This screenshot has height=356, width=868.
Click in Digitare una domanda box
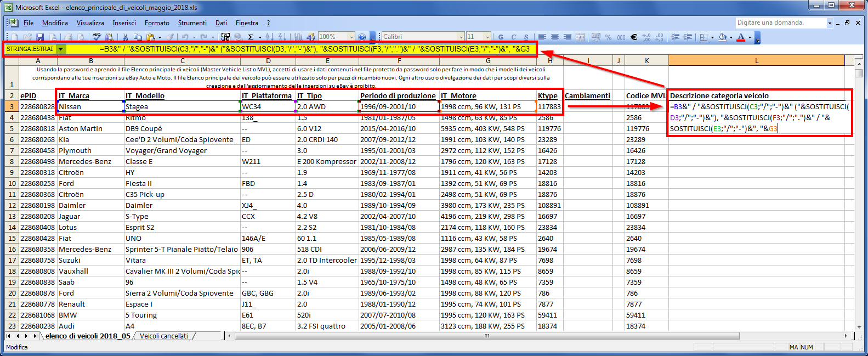(x=780, y=22)
